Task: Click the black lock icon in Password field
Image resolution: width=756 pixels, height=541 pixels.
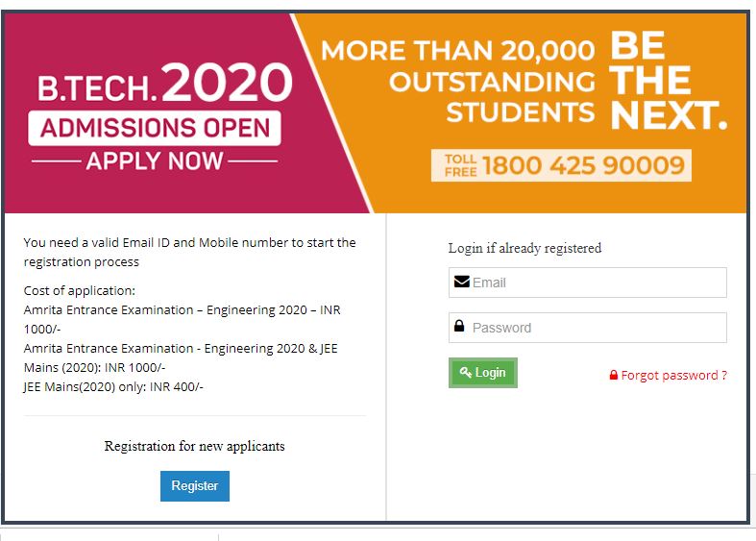Action: coord(460,327)
